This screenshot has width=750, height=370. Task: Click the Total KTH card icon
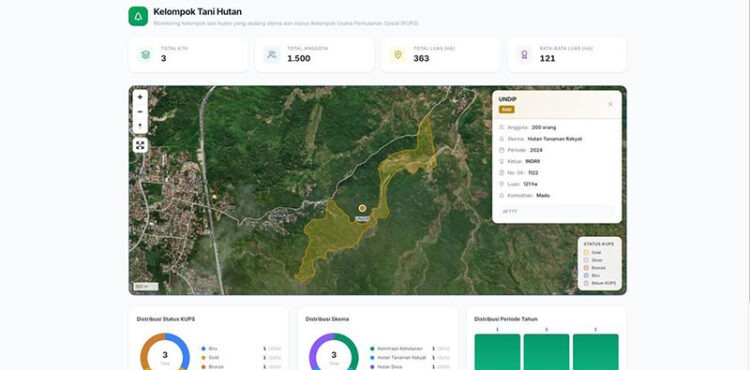(145, 54)
